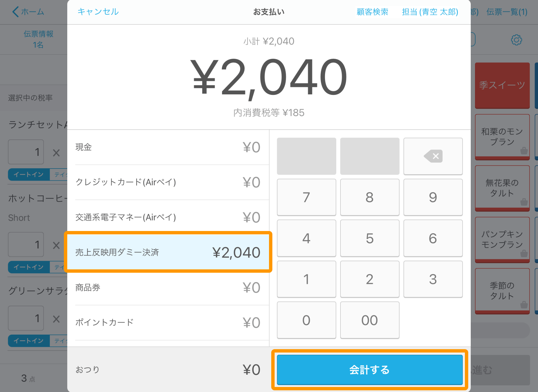
Task: Remove ホットコーヒー item with its X icon
Action: tap(56, 245)
